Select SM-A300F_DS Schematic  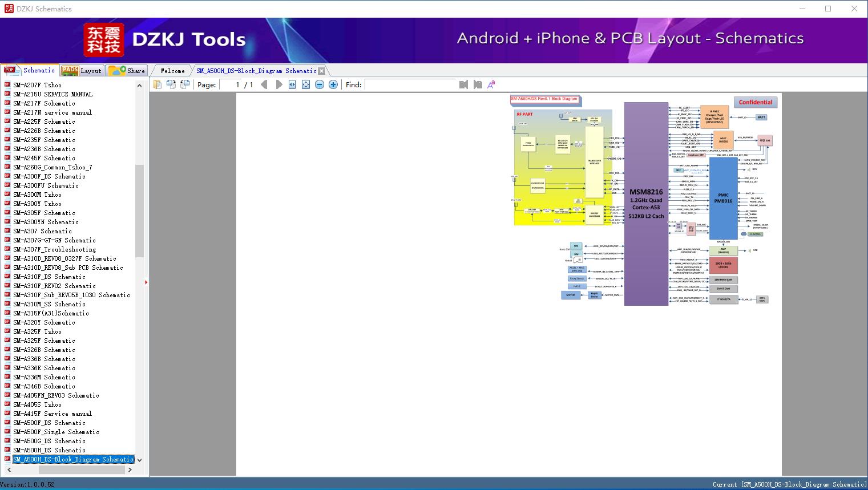coord(49,176)
